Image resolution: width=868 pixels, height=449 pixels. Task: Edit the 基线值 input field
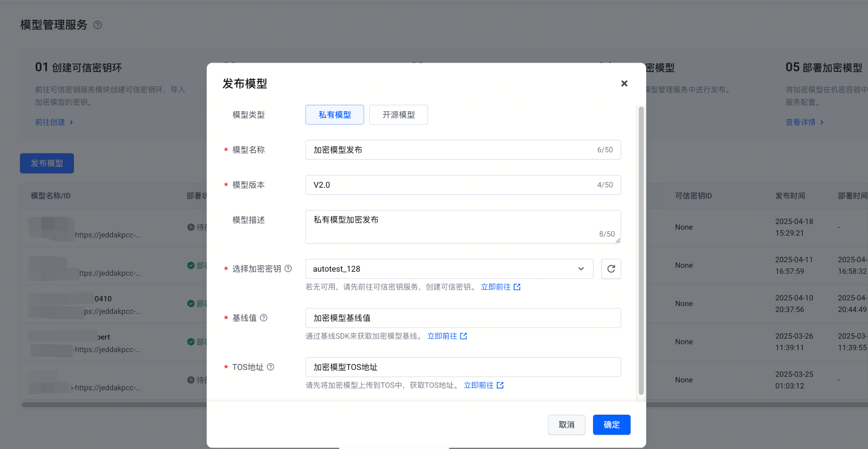tap(463, 318)
